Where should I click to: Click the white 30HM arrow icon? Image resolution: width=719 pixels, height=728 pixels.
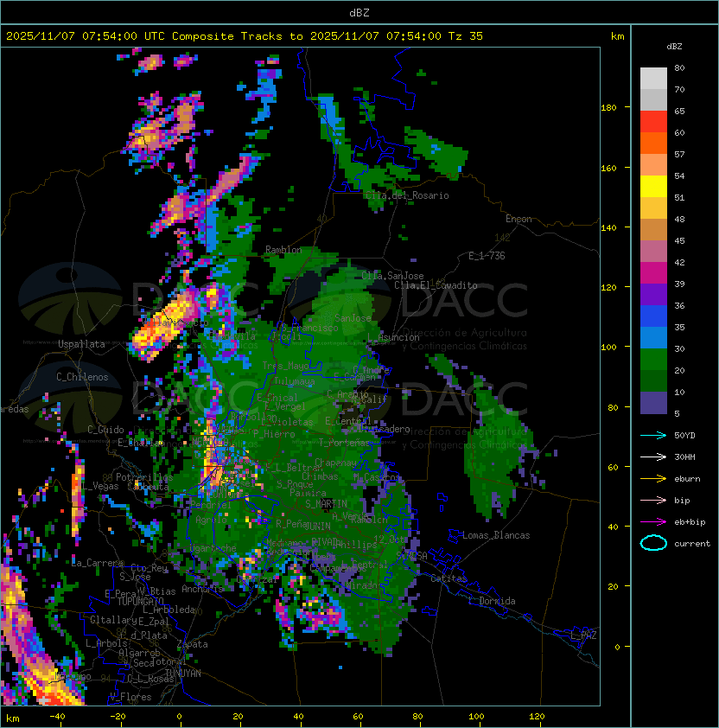653,457
